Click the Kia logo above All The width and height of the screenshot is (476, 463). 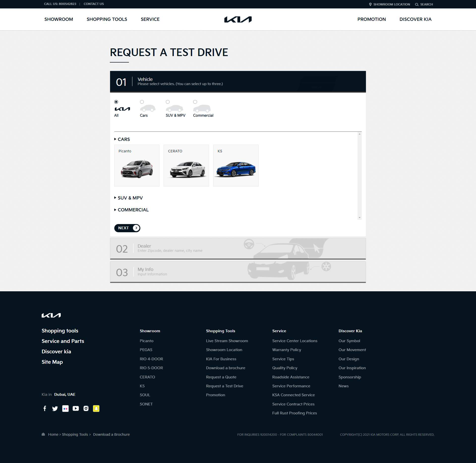[x=122, y=109]
